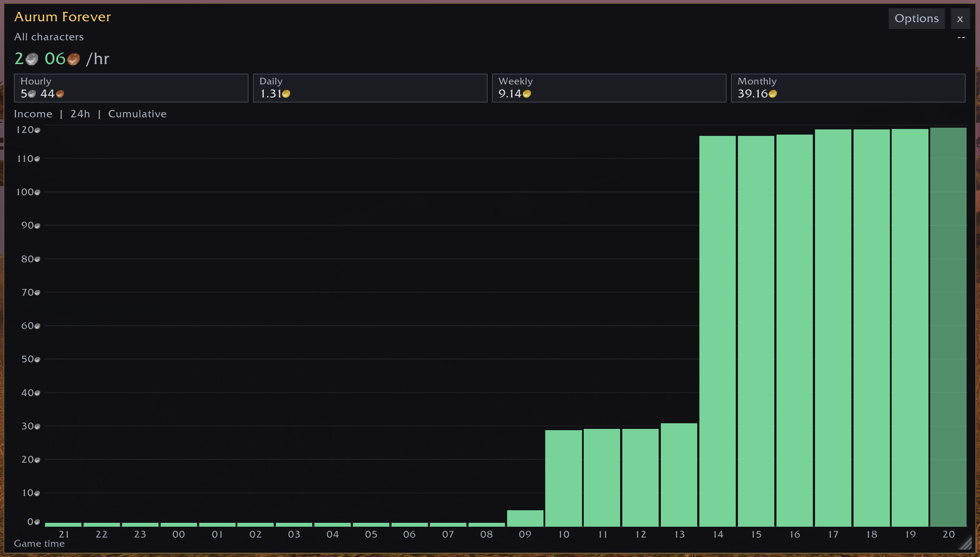Click the bar for hour 10
This screenshot has height=557, width=980.
point(563,478)
